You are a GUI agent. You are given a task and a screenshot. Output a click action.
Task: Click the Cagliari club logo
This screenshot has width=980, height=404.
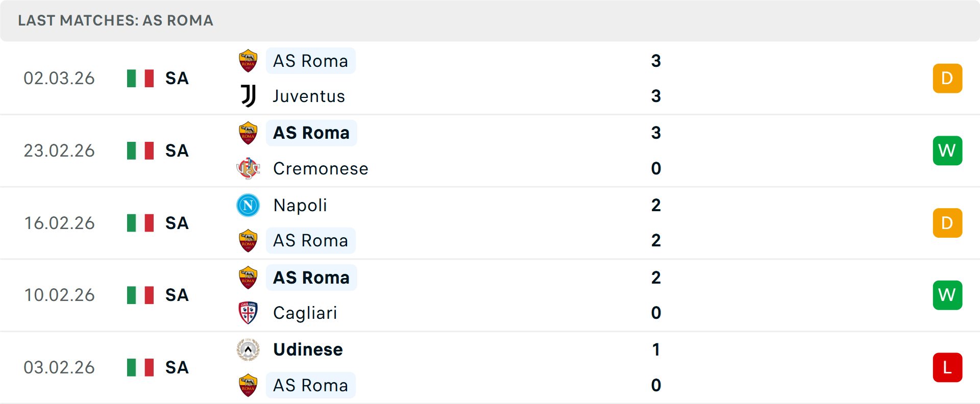(248, 313)
